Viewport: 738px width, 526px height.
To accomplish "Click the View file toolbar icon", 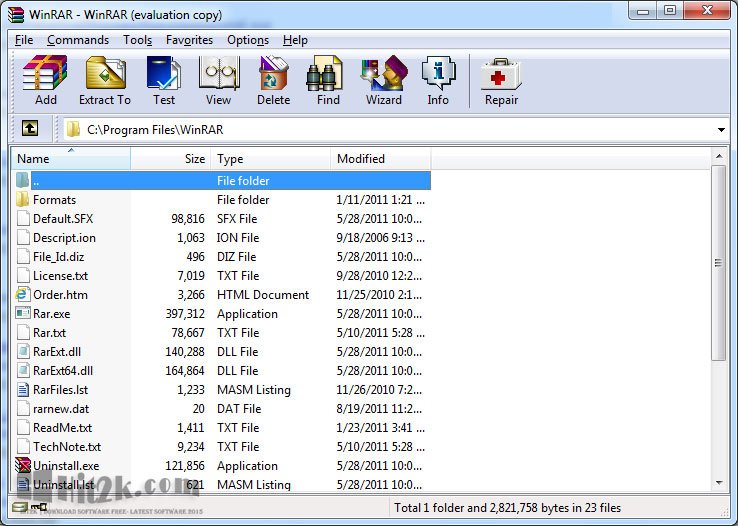I will point(219,73).
